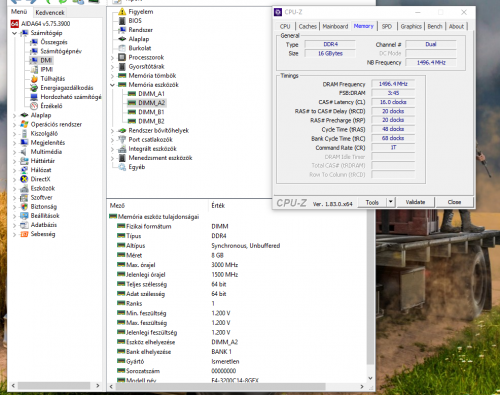Open Energiagazdálkodás power icon
The width and height of the screenshot is (500, 395).
(x=34, y=88)
